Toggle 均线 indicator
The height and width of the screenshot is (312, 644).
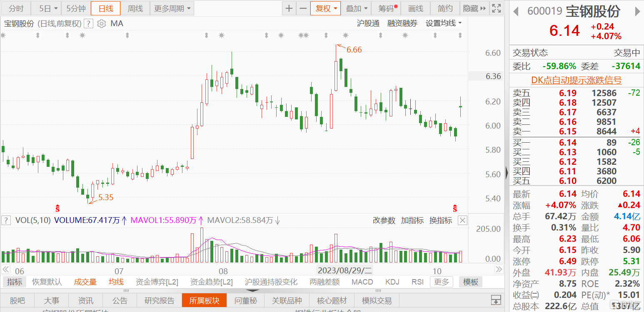coord(116,282)
